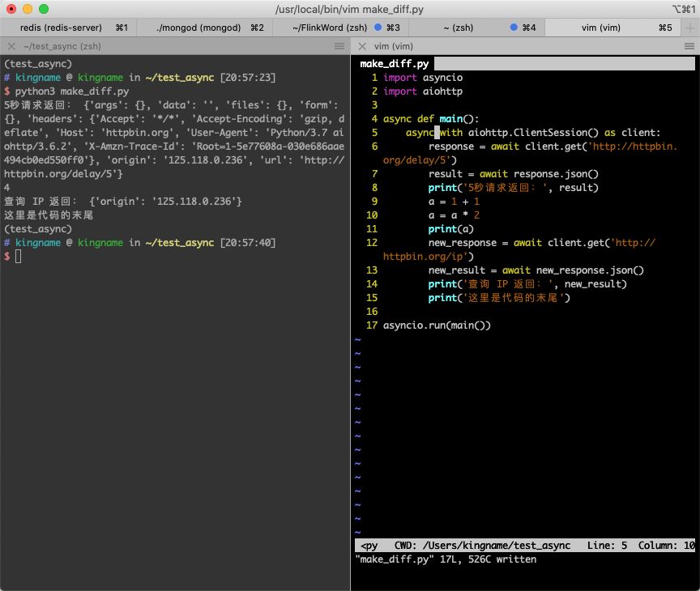This screenshot has height=591, width=700.
Task: Click the terminal cursor at the last prompt
Action: [x=18, y=257]
